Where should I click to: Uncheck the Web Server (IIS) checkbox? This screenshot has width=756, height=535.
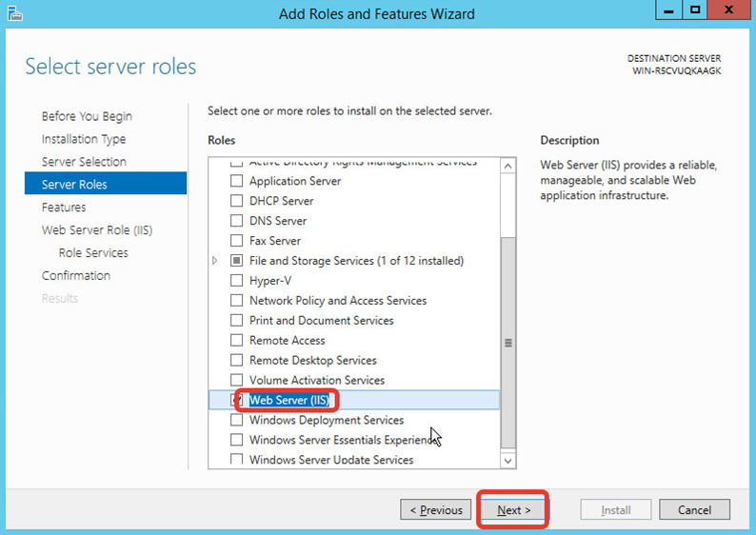click(236, 400)
